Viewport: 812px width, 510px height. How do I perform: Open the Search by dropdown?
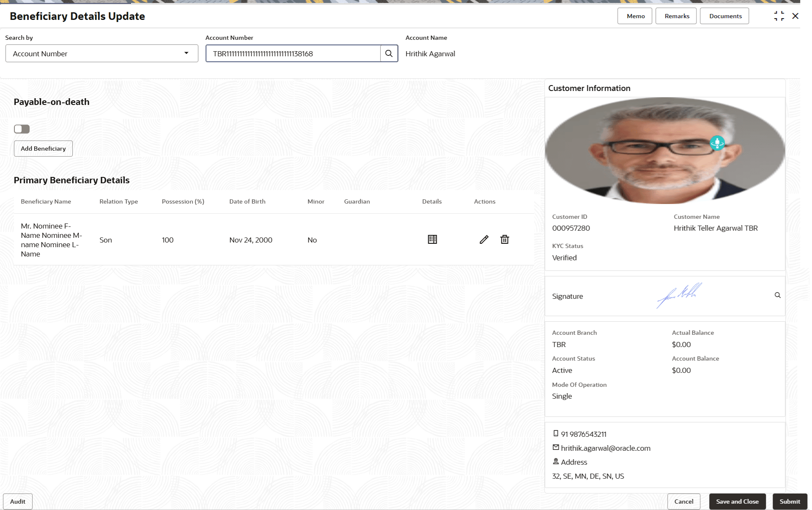coord(101,54)
